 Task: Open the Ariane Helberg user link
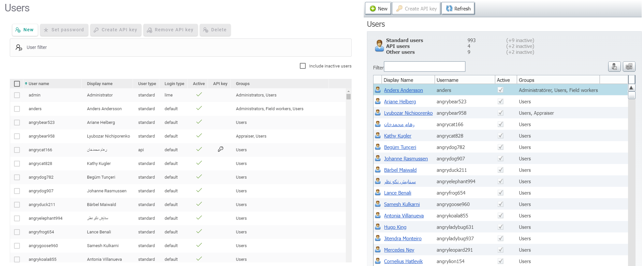pos(400,102)
